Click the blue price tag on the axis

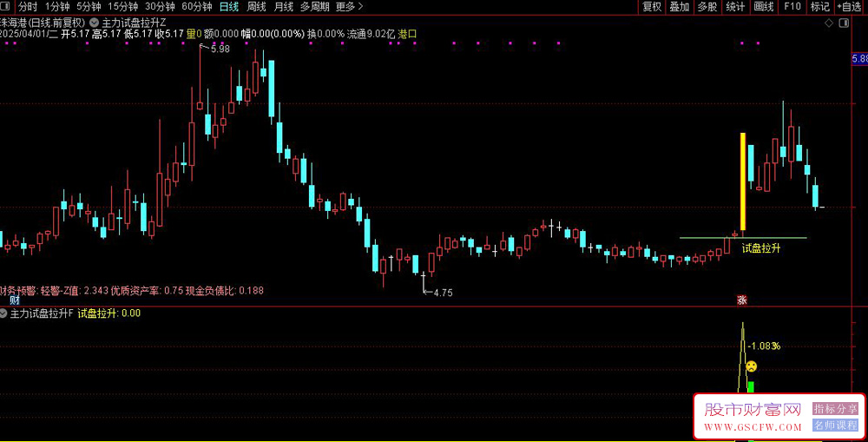(859, 59)
